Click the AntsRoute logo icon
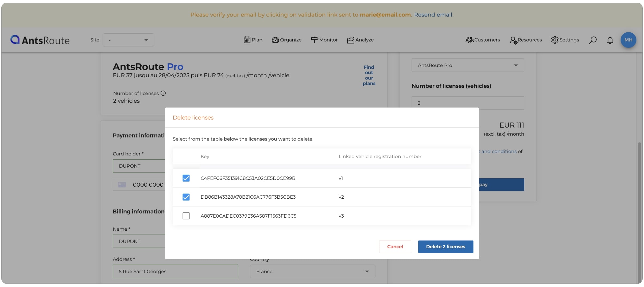 tap(15, 40)
